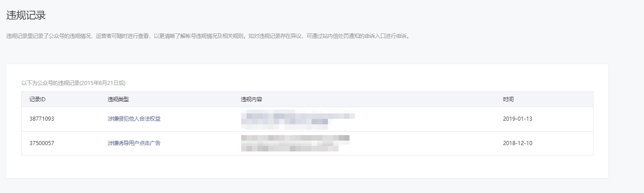Click the 以下为公众号的违规记录 table caption
The image size is (644, 193).
coord(51,83)
